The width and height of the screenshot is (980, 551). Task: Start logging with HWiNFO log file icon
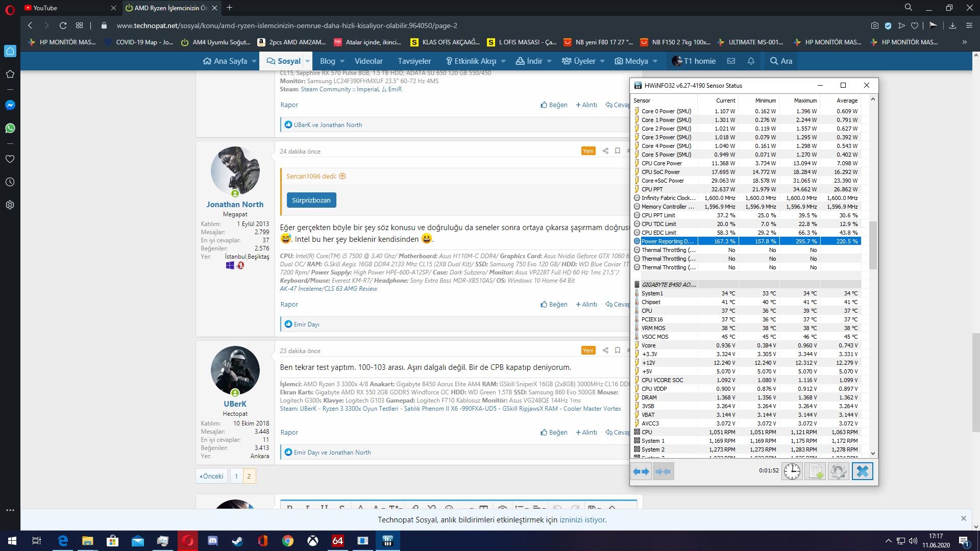(x=815, y=471)
